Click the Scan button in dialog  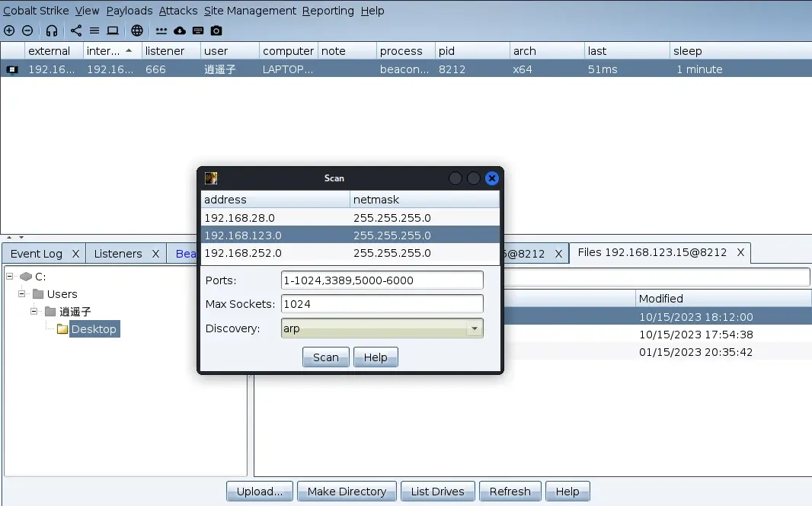click(x=326, y=357)
